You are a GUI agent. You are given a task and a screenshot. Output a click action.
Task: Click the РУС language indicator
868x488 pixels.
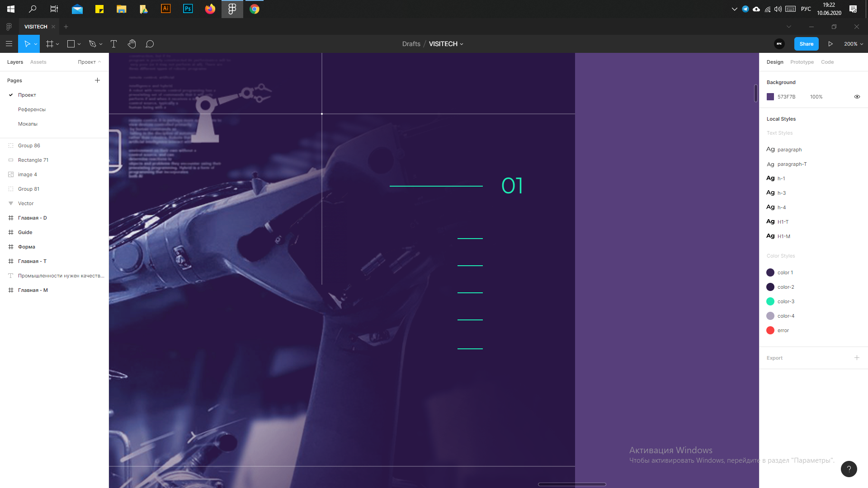pos(806,9)
